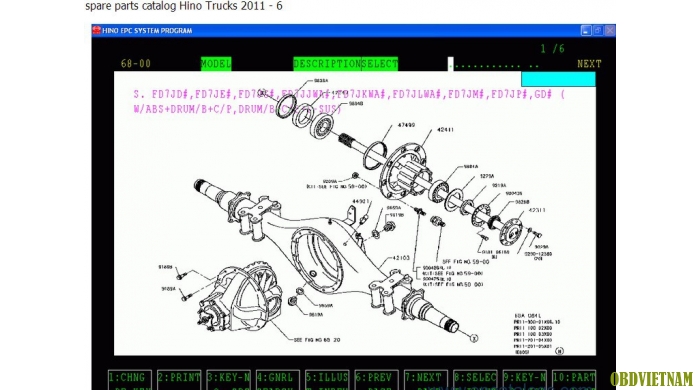
Task: Focus the dotted search input field
Action: tap(494, 64)
